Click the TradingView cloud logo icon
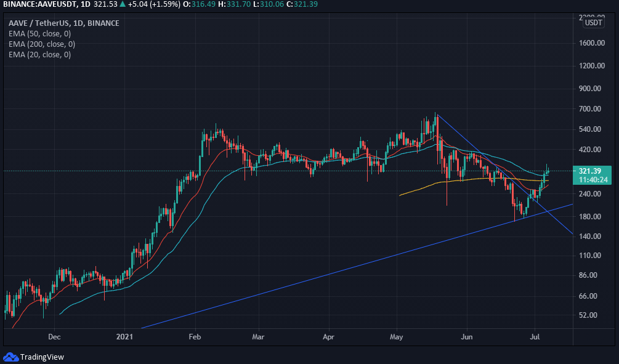The width and height of the screenshot is (619, 364). coord(10,357)
